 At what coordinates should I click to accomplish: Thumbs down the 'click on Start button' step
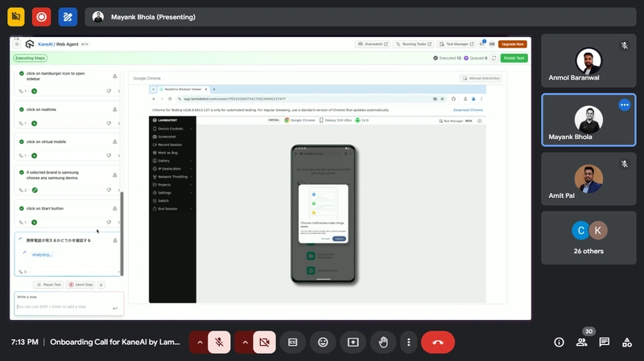click(x=109, y=223)
